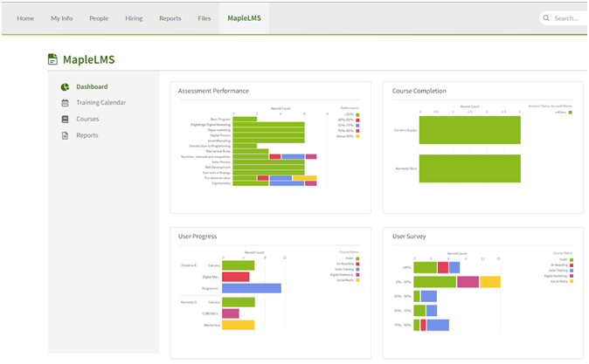Open Training Calendar in the sidebar
This screenshot has height=364, width=589.
(101, 102)
